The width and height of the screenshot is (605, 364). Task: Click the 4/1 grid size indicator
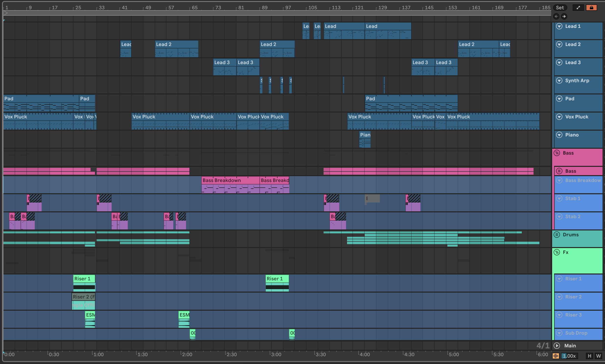543,346
